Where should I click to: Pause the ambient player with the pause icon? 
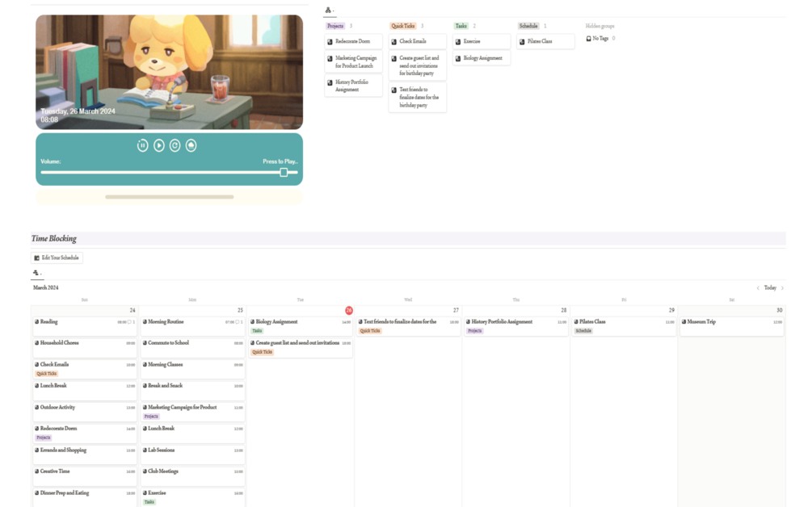point(142,146)
